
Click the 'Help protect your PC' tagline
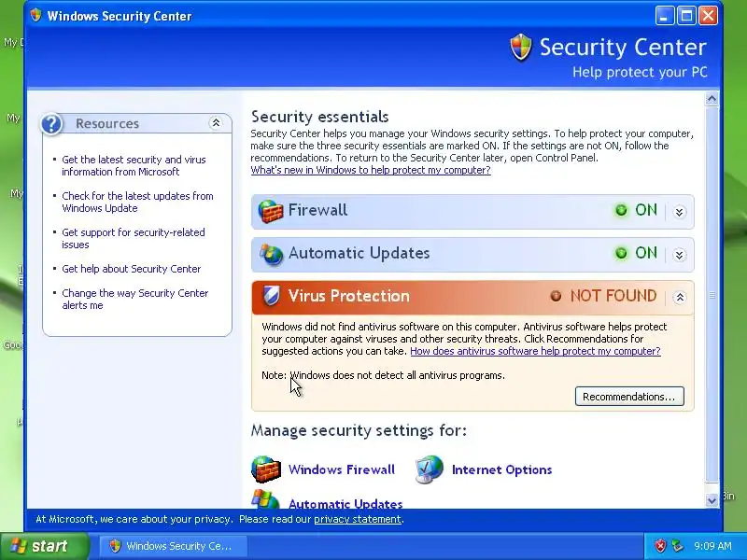tap(640, 73)
